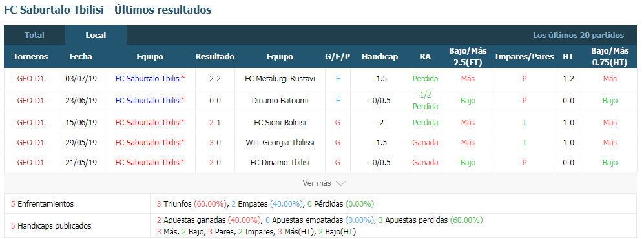The height and width of the screenshot is (239, 644).
Task: Click the Handicap column header
Action: [380, 57]
